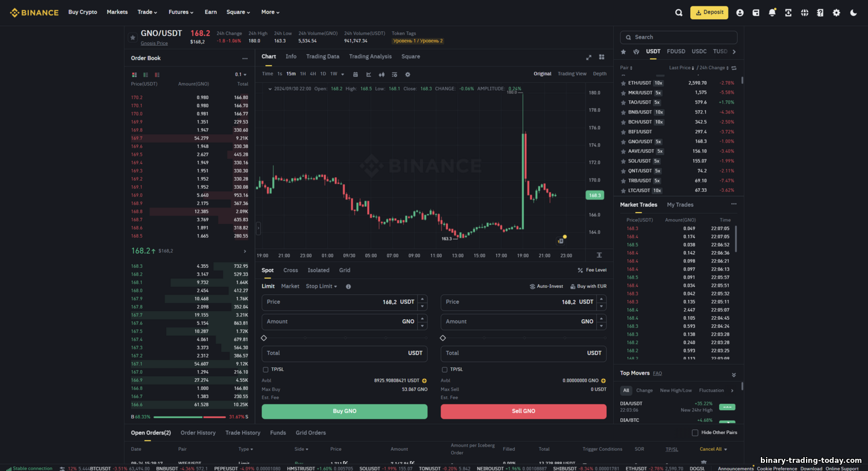Enable TP/SL checkbox on sell side
This screenshot has height=471, width=868.
point(445,370)
